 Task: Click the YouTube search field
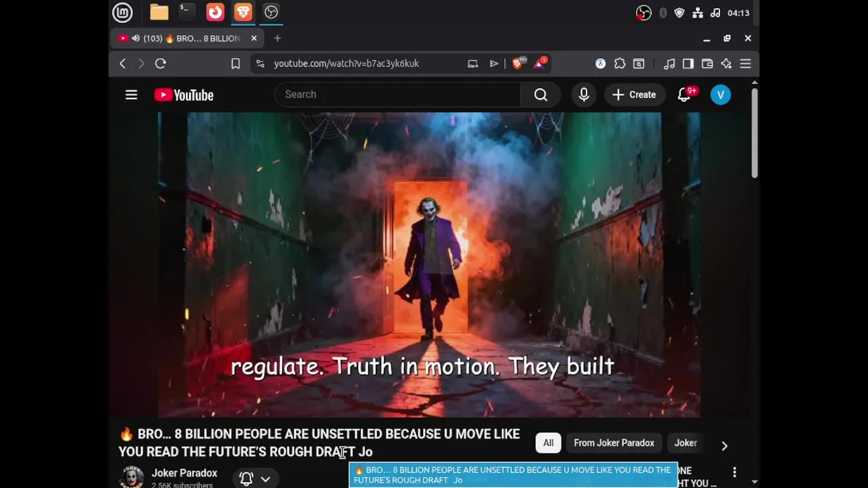click(x=397, y=95)
